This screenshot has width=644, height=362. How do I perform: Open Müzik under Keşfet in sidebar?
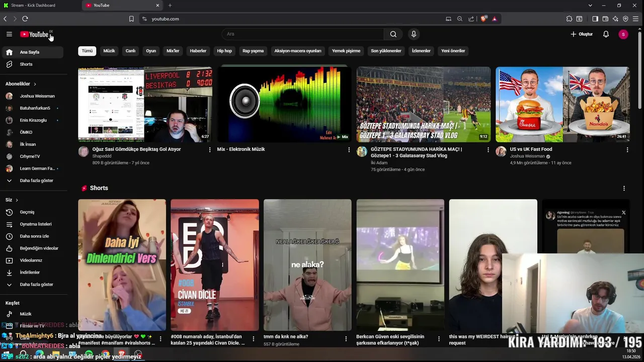(32, 314)
